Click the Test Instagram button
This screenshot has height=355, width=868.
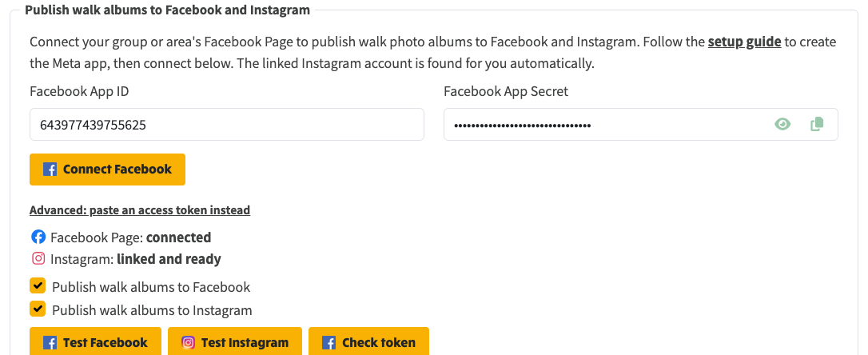point(235,341)
